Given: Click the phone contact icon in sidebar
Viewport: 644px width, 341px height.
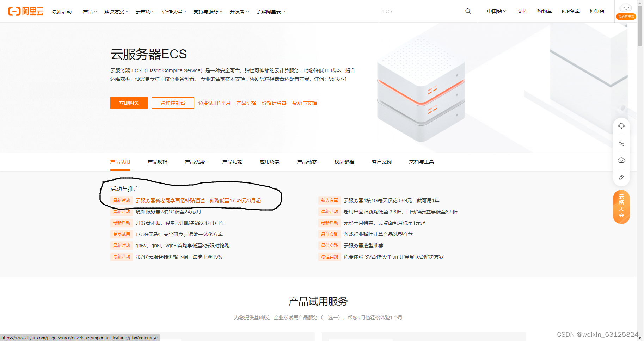Looking at the screenshot, I should point(621,143).
